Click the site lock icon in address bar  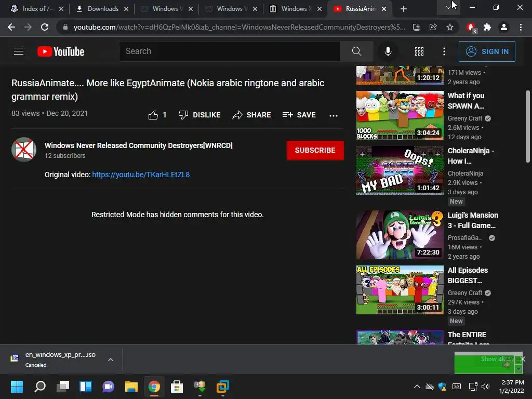pyautogui.click(x=65, y=27)
